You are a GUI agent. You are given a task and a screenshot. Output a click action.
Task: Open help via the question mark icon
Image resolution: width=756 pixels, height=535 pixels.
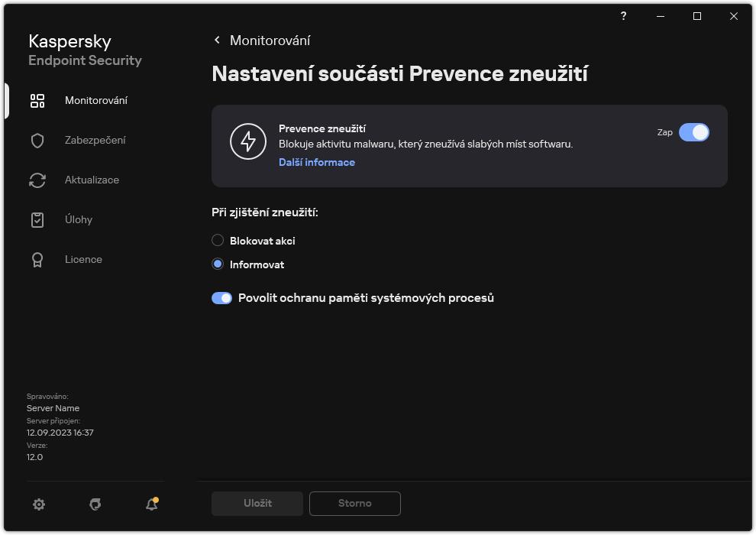[622, 16]
